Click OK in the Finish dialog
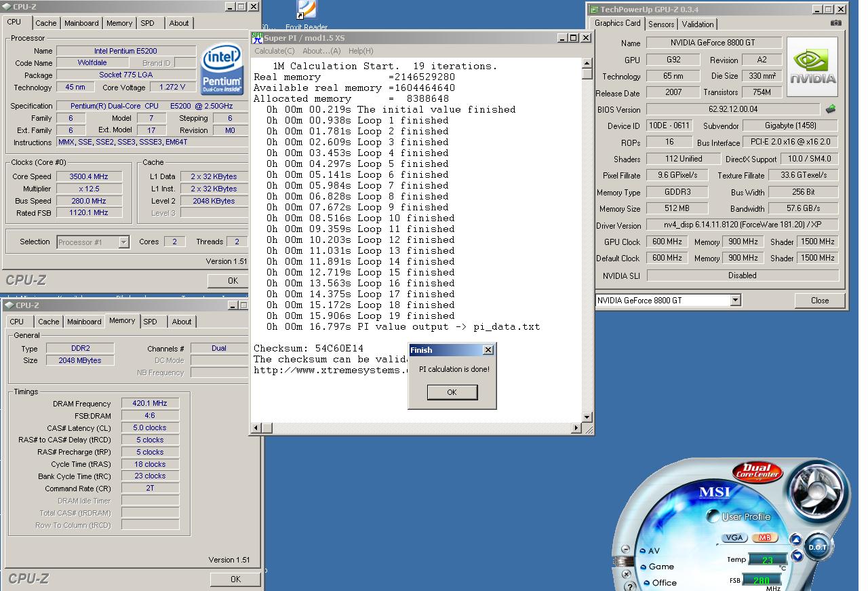 [x=452, y=392]
